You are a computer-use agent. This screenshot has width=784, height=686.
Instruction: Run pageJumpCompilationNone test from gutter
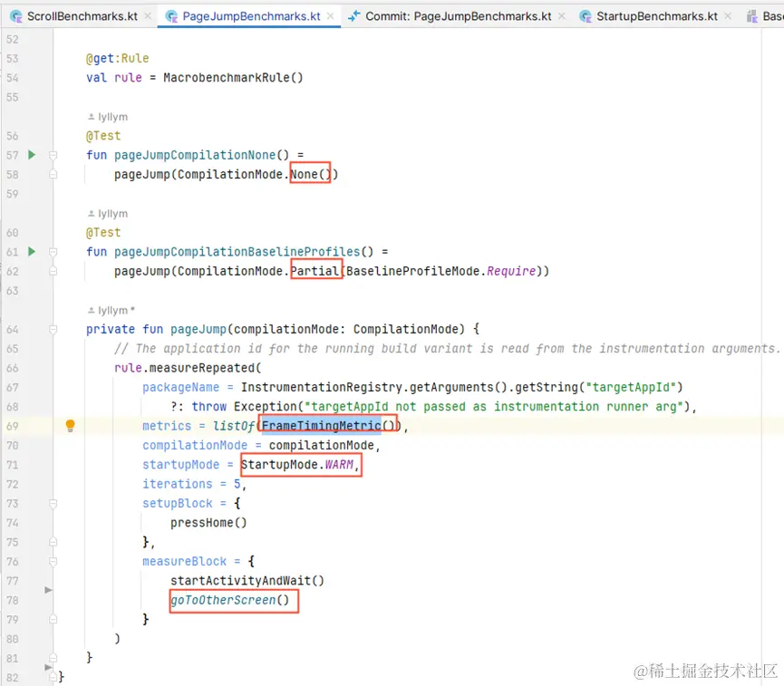click(32, 154)
